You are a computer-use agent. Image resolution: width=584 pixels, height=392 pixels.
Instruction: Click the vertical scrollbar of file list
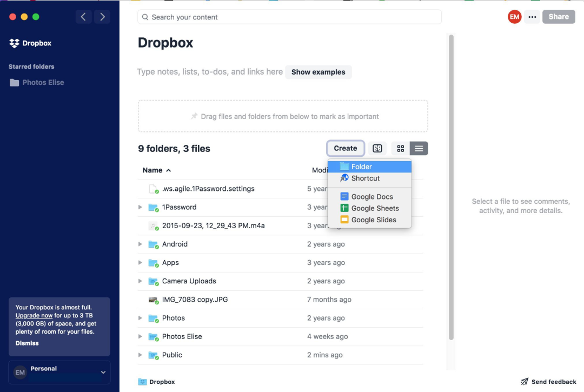pyautogui.click(x=451, y=187)
